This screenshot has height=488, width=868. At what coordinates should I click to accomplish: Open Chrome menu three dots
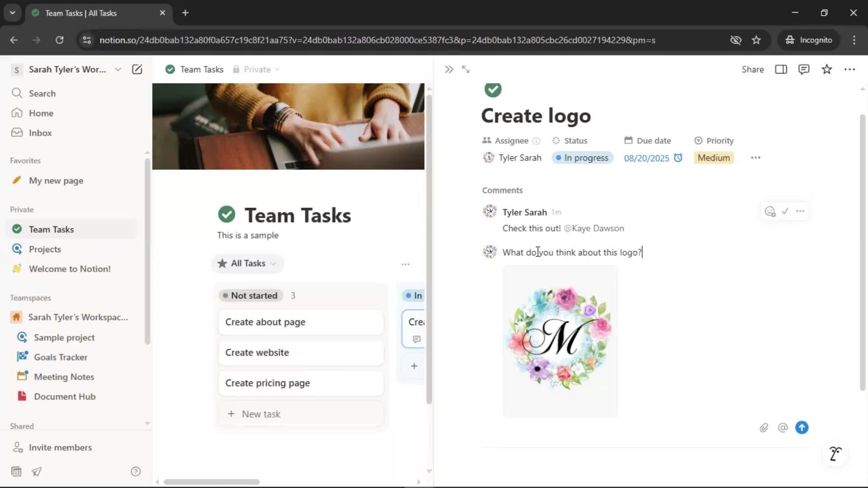[854, 40]
